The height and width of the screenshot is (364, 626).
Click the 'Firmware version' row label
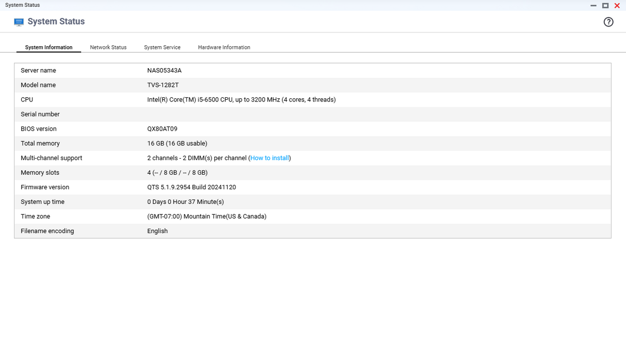coord(45,187)
